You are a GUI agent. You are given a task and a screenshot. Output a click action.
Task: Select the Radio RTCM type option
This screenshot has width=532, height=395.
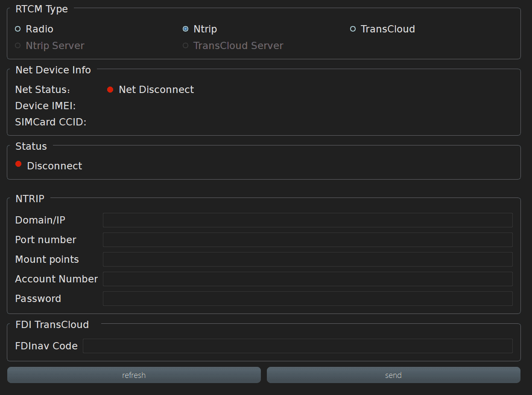pyautogui.click(x=18, y=29)
